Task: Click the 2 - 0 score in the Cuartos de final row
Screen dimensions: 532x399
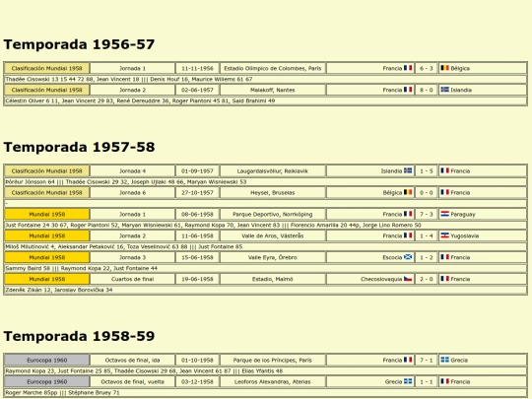Action: (427, 279)
